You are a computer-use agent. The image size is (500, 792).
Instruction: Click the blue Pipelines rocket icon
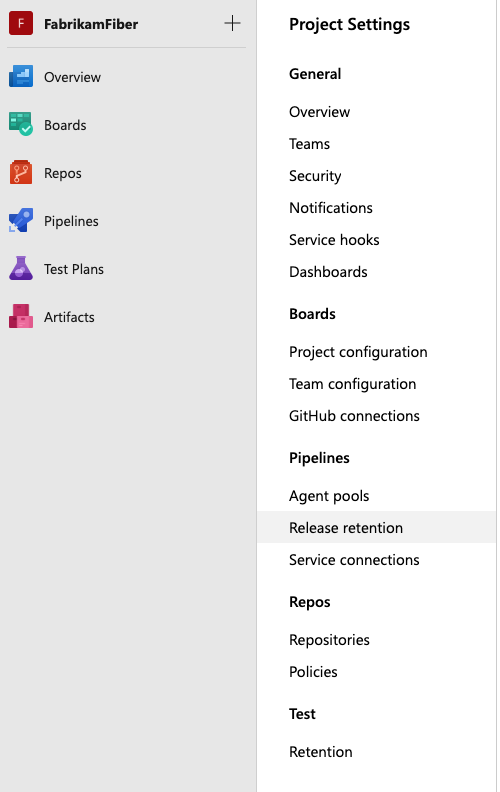click(x=21, y=221)
